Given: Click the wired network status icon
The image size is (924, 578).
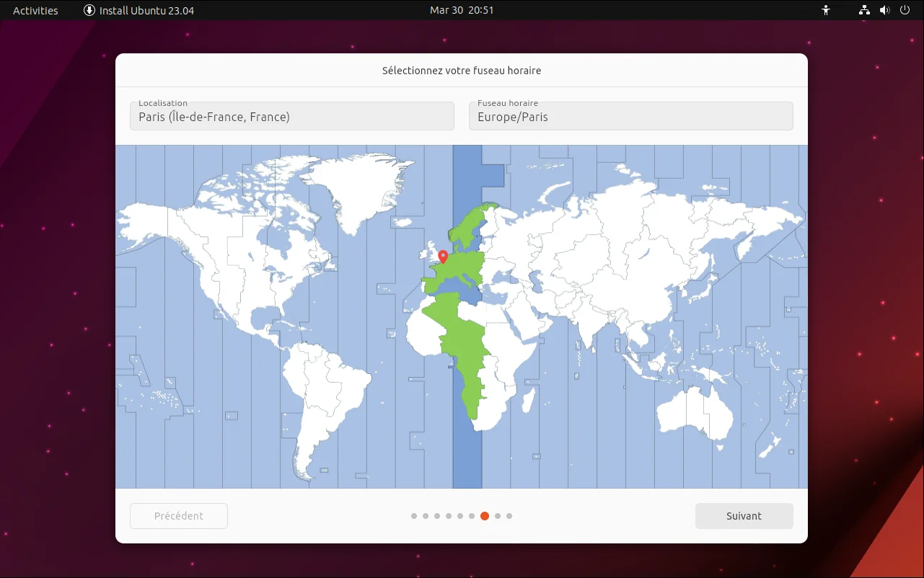Looking at the screenshot, I should (864, 10).
